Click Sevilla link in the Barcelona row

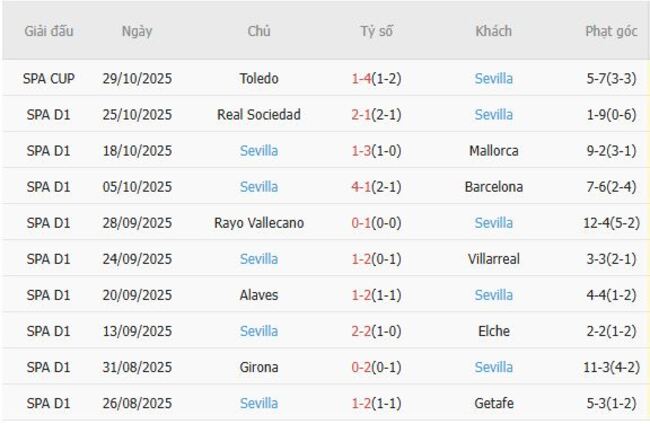259,187
